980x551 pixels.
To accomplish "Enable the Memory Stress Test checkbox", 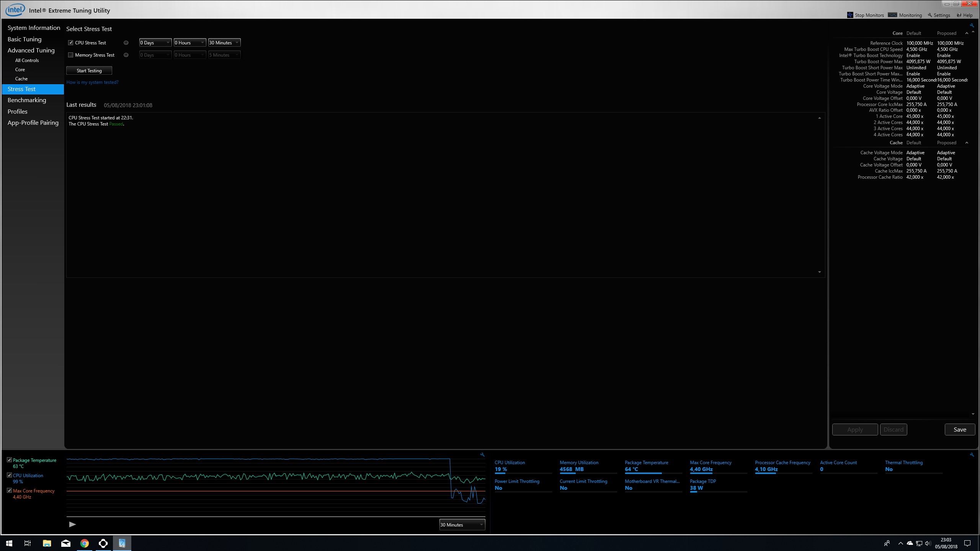I will point(71,55).
